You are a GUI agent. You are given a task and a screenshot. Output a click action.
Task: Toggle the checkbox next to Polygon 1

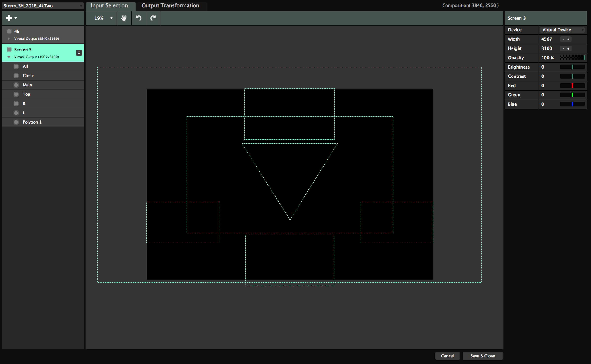tap(16, 122)
